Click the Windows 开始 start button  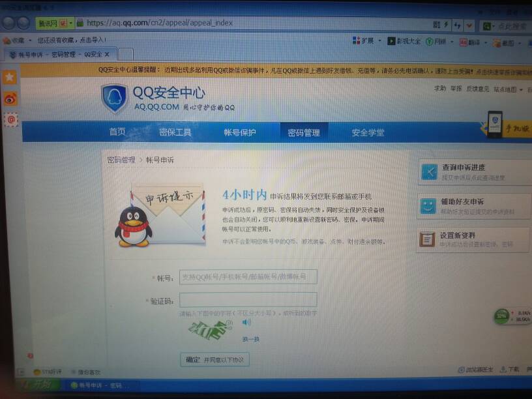click(38, 385)
